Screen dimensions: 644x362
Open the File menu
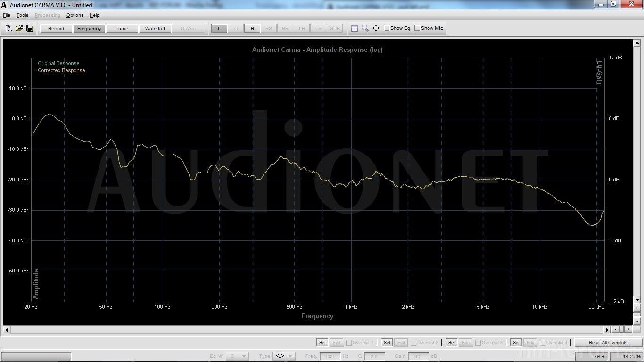pyautogui.click(x=7, y=16)
